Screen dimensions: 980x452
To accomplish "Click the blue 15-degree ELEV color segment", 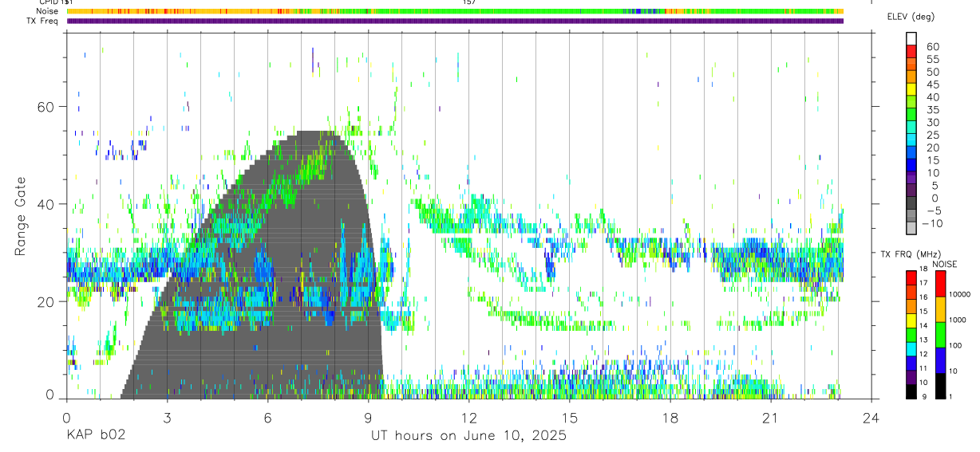I will (911, 167).
